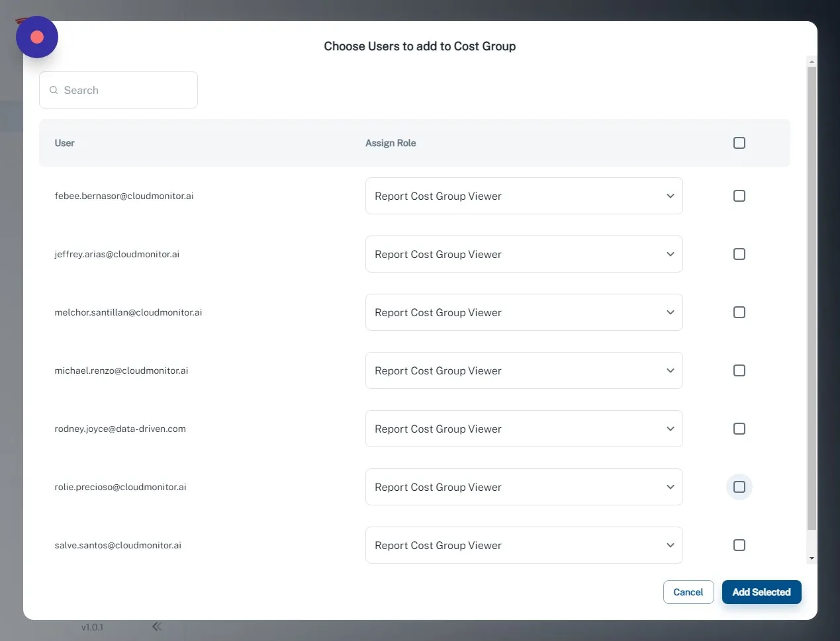Image resolution: width=840 pixels, height=641 pixels.
Task: Click the dialog's vertical scrollbar thumb
Action: click(x=812, y=298)
